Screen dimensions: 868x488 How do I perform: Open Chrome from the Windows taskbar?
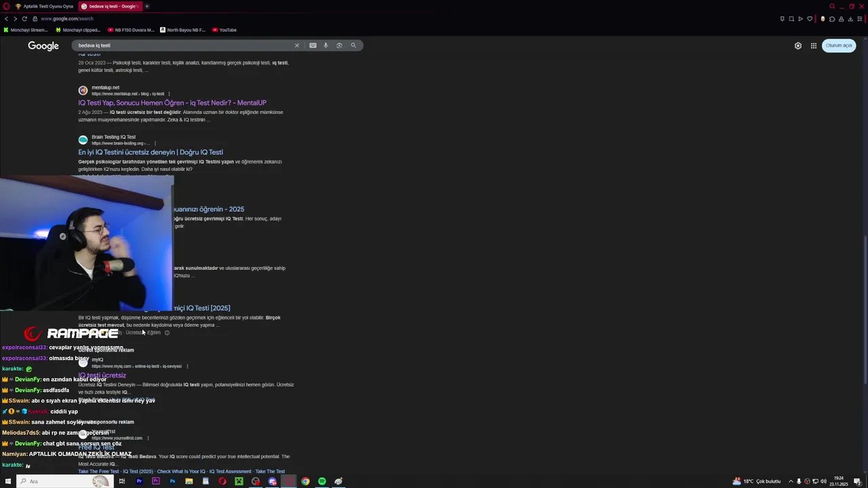305,481
